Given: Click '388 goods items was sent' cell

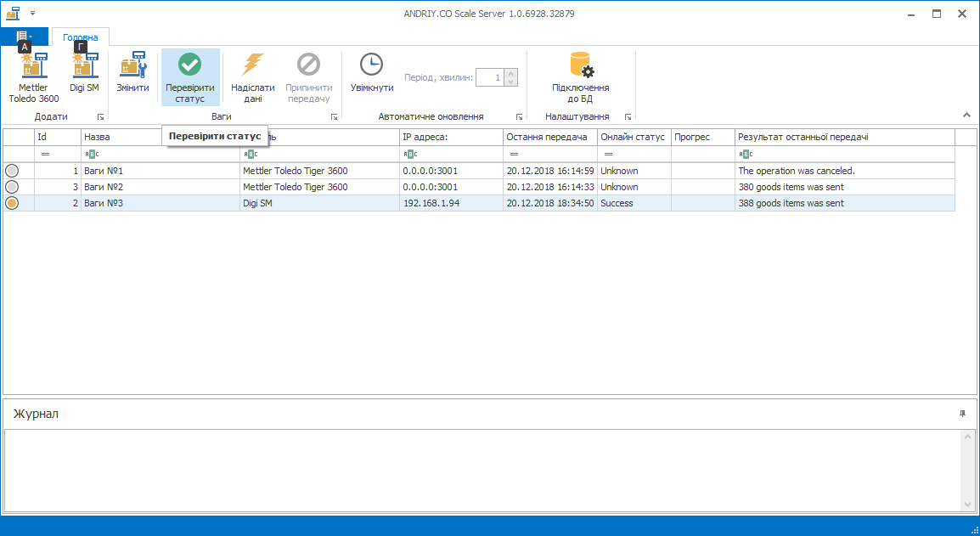Looking at the screenshot, I should point(845,203).
